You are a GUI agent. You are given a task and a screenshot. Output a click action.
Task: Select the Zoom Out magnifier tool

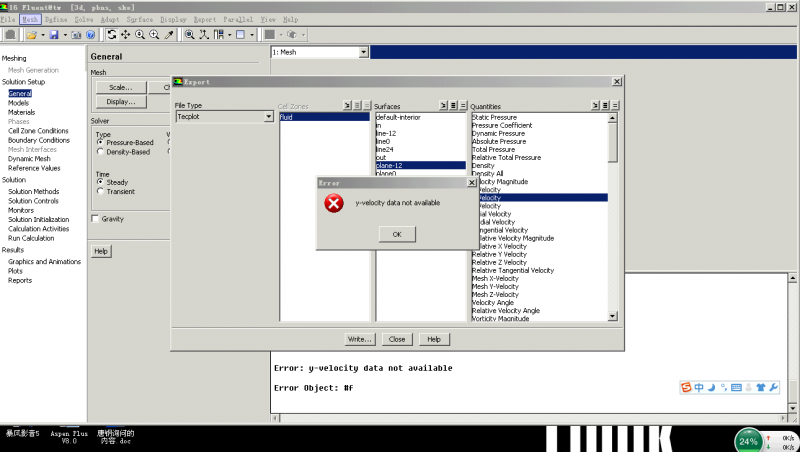[x=154, y=35]
